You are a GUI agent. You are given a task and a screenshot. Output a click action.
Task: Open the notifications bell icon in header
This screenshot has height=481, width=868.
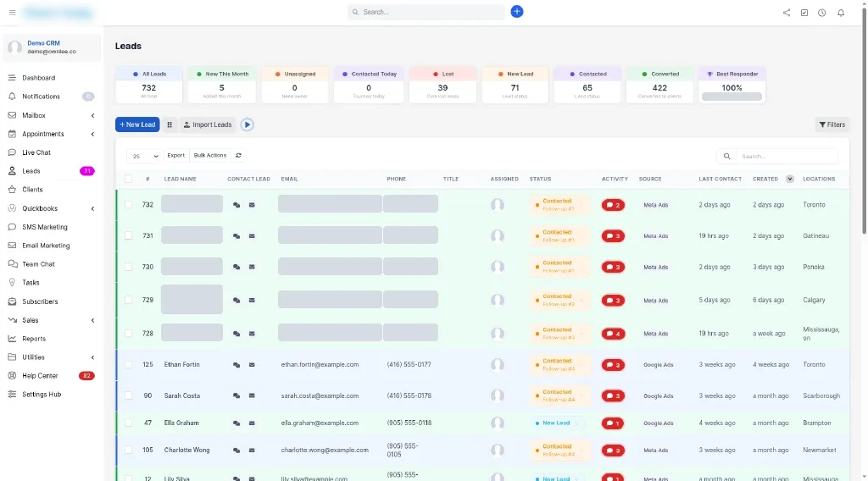coord(840,12)
